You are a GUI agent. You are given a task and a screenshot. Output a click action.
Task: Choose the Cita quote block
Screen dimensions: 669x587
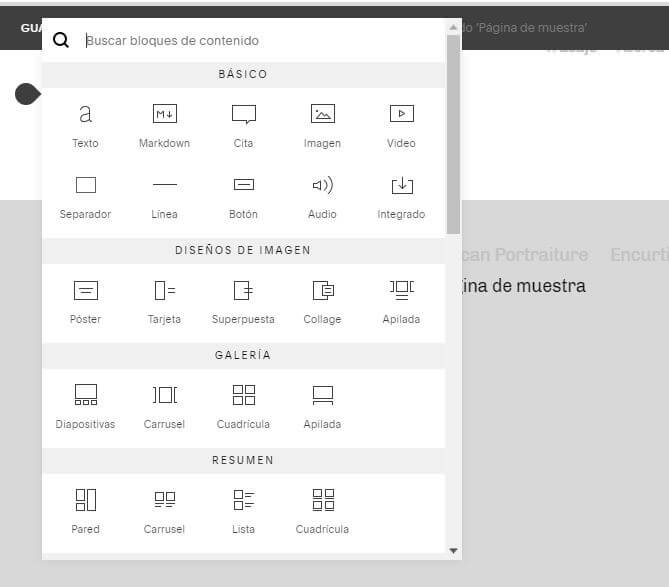pos(243,126)
